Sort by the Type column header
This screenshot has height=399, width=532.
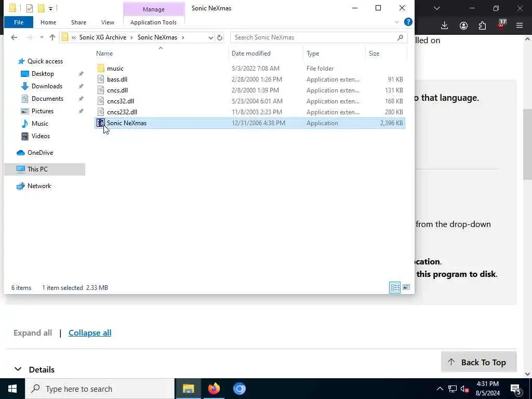pyautogui.click(x=312, y=54)
